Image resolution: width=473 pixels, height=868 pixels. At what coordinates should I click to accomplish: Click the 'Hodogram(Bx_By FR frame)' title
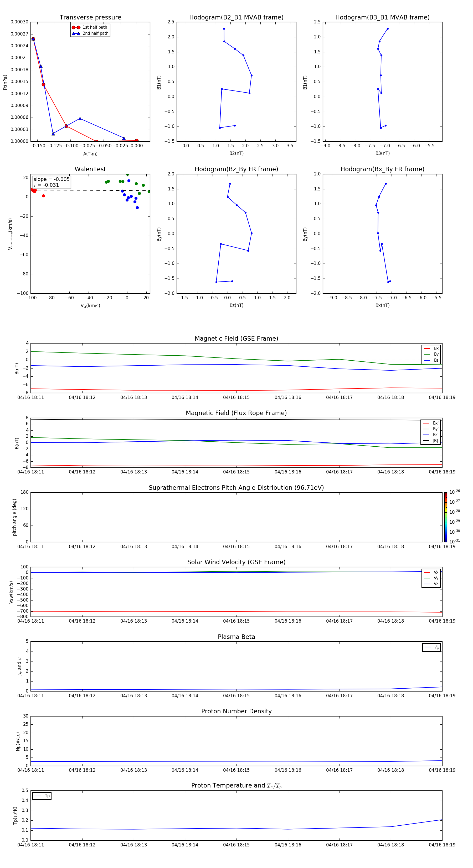tap(382, 169)
